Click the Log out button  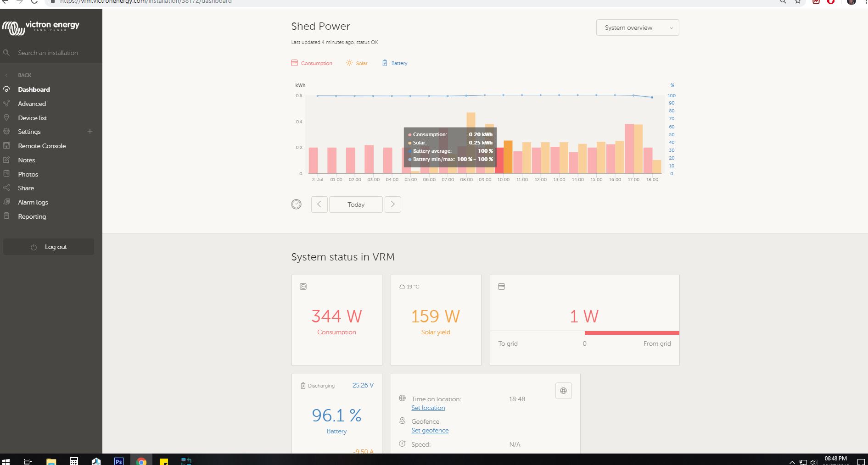(49, 247)
